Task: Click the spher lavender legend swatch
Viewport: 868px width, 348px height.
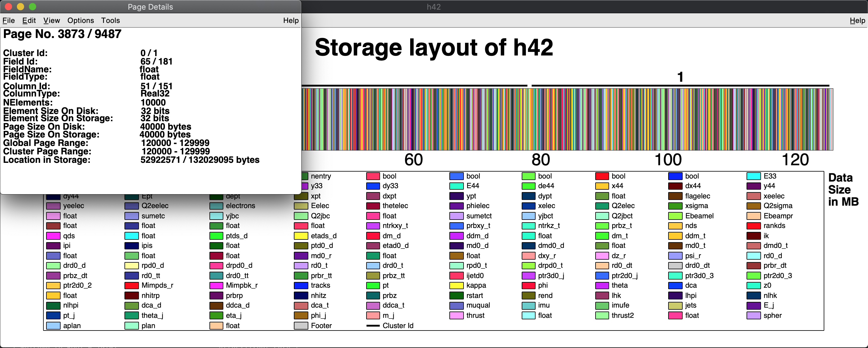Action: 754,316
